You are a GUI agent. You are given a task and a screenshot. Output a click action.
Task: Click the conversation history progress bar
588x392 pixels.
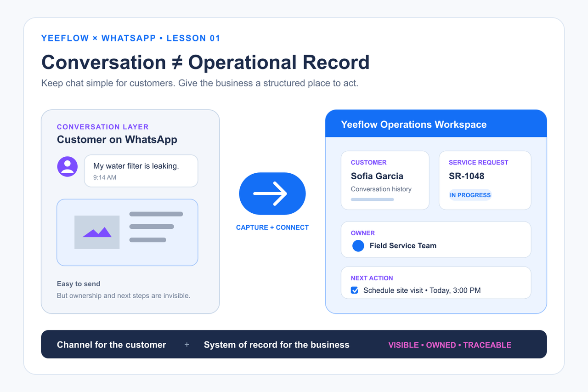click(x=372, y=199)
